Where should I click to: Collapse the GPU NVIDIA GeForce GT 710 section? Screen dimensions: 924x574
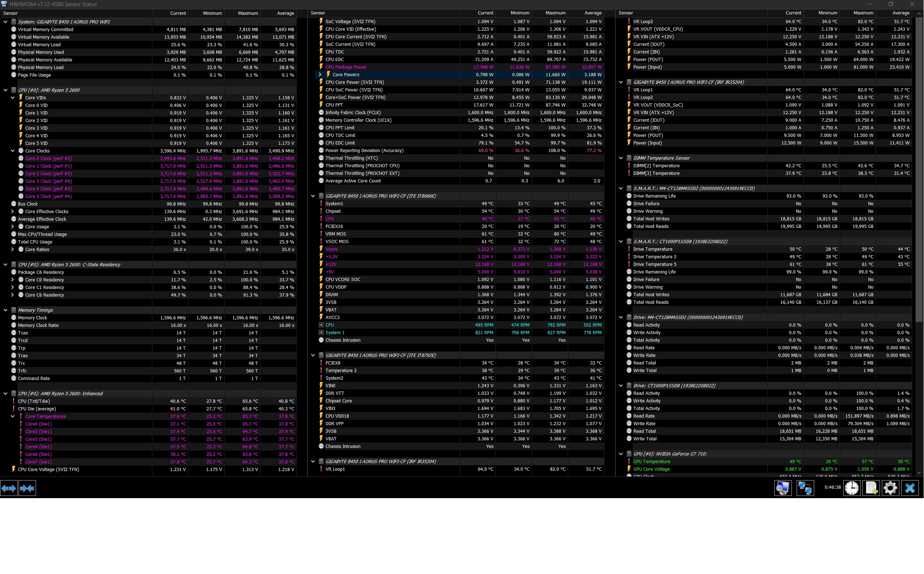coord(621,454)
